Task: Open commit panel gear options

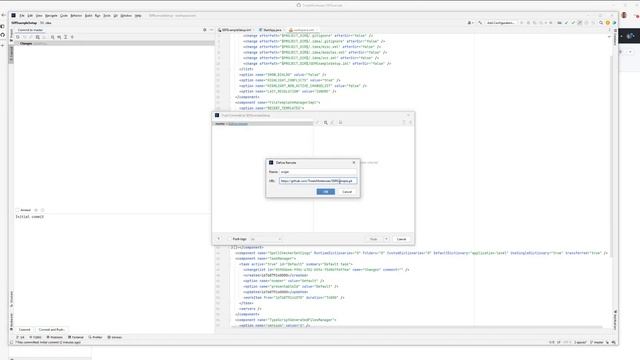Action: point(204,30)
